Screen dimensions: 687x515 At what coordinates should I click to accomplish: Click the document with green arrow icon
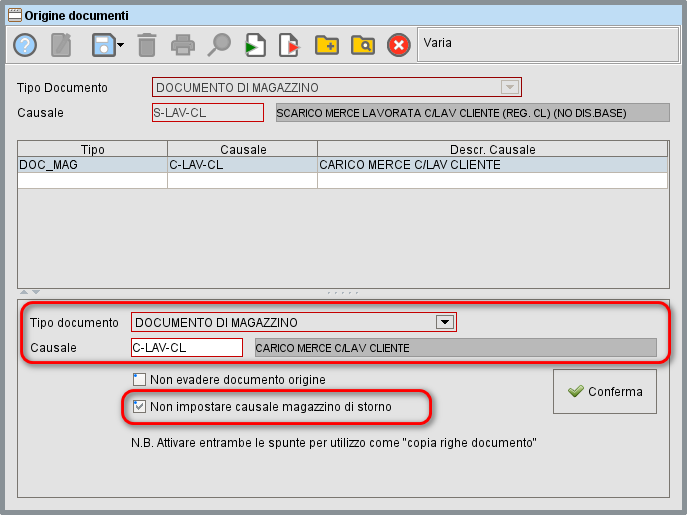[x=256, y=45]
